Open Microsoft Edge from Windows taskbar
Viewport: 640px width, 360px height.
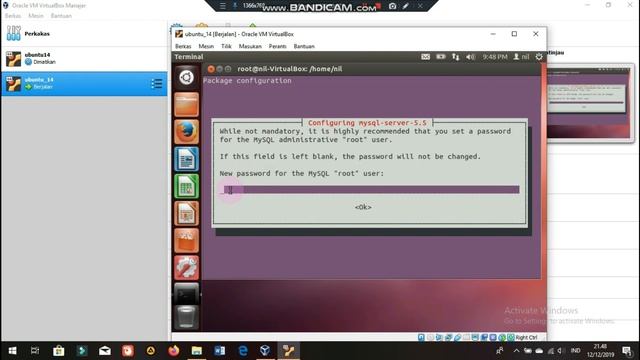coord(243,351)
